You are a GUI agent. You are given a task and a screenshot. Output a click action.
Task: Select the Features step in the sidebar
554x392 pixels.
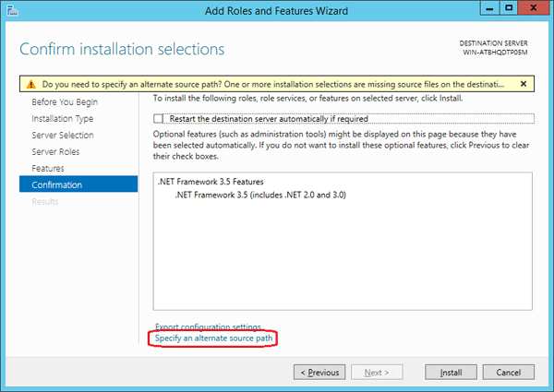tap(48, 169)
